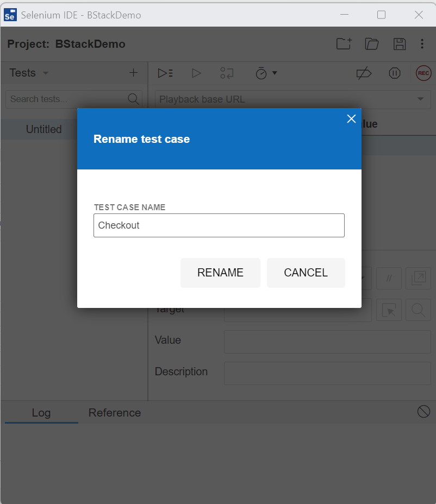Add a new test with the plus icon

tap(133, 72)
